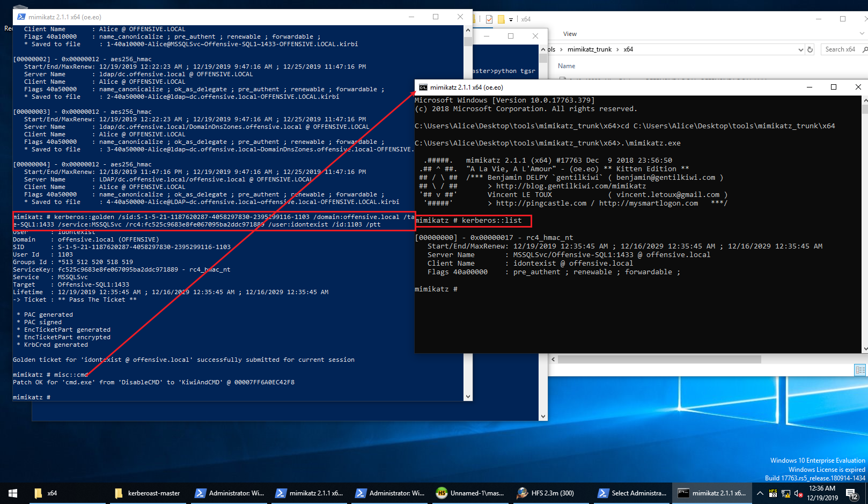Screen dimensions: 868x504
Task: Click 'Golden ticket for' success message line
Action: pyautogui.click(x=183, y=360)
